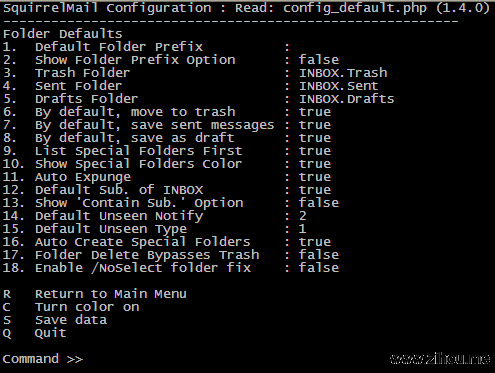The height and width of the screenshot is (373, 495).
Task: Select Show 'Contain Sub.' Option entry
Action: point(171,203)
